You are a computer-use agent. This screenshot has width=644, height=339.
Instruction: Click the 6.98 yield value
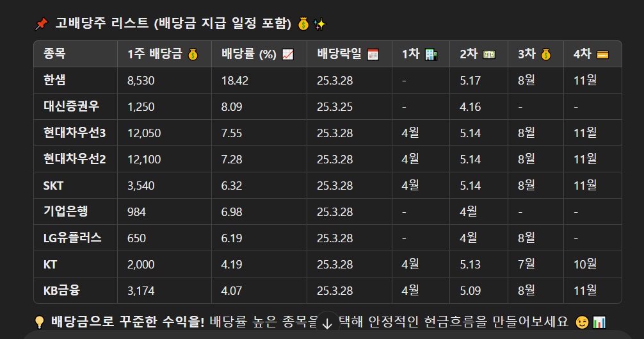[x=232, y=212]
